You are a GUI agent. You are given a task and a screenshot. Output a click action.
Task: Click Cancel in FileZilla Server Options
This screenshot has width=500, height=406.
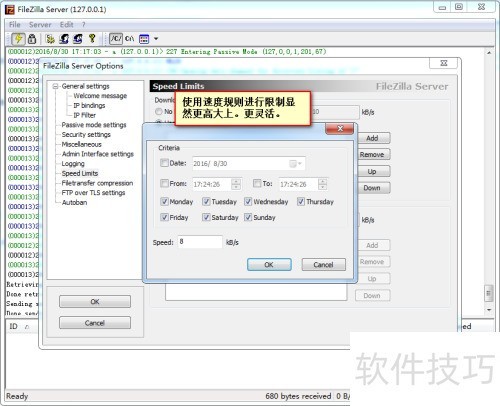[95, 323]
